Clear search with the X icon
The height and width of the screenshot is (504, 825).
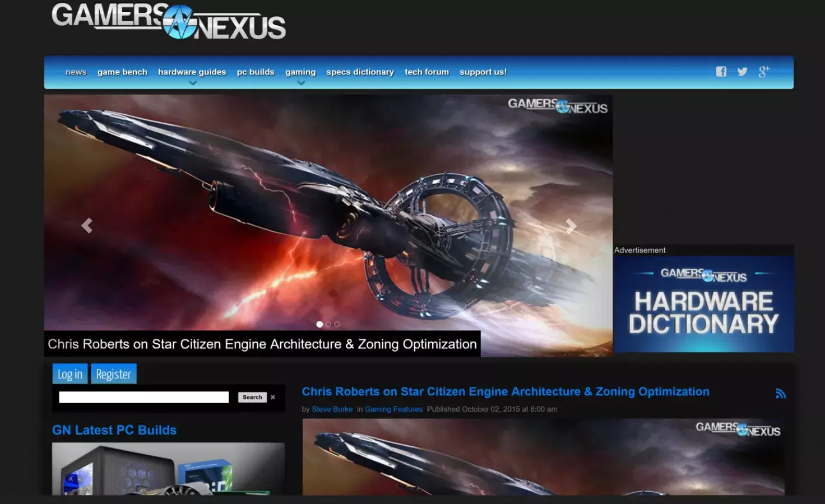tap(273, 398)
